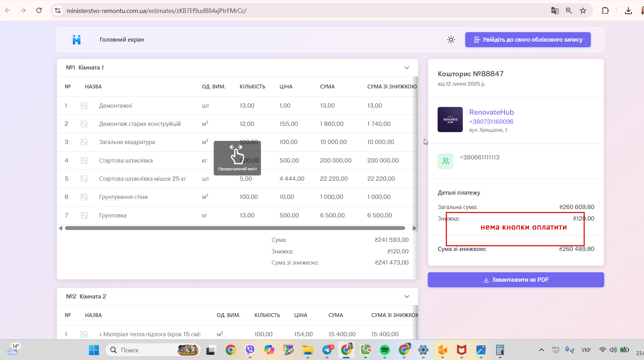Screen dimensions: 644x360
Task: Collapse the №2 Кімната 2 section chevron
Action: coord(407,297)
